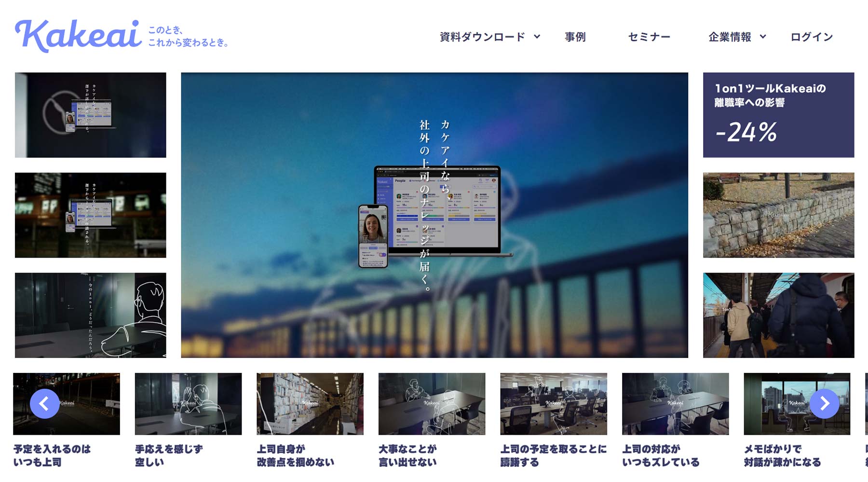This screenshot has height=482, width=868.
Task: Click the main hero video with laptop
Action: [x=434, y=215]
